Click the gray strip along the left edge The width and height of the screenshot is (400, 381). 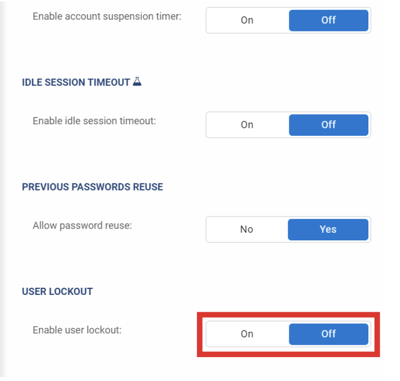click(3, 190)
